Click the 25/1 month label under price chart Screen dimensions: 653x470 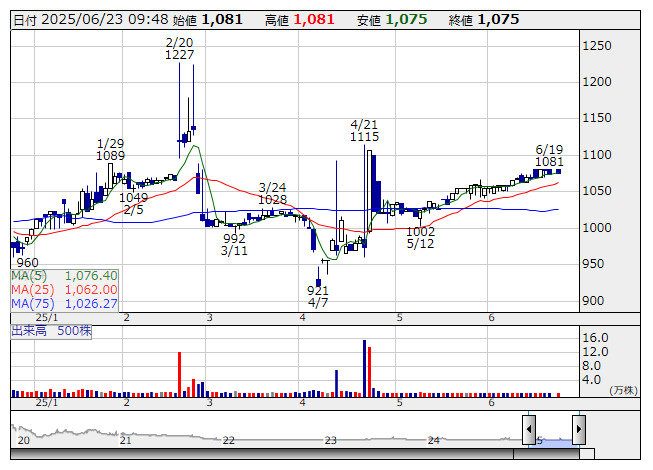47,318
